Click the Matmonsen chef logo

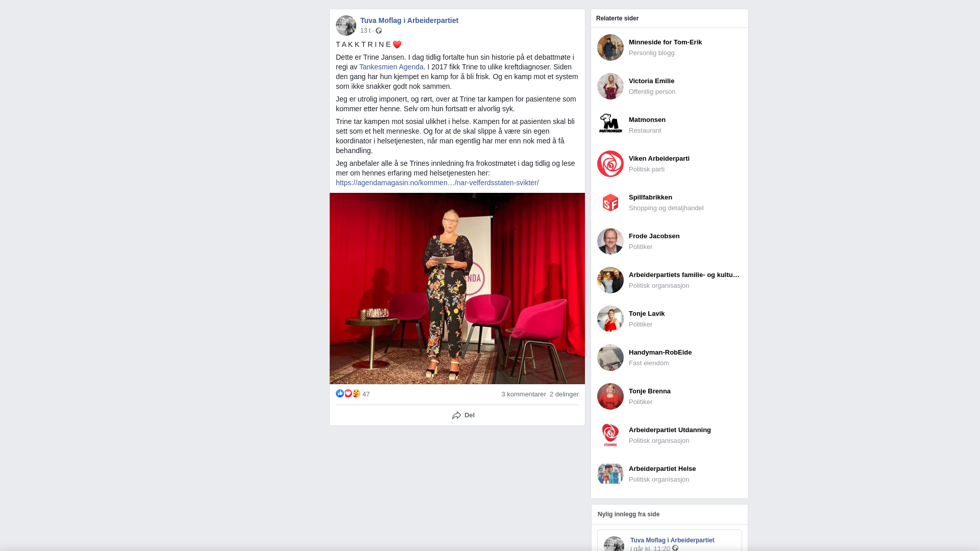[x=610, y=125]
